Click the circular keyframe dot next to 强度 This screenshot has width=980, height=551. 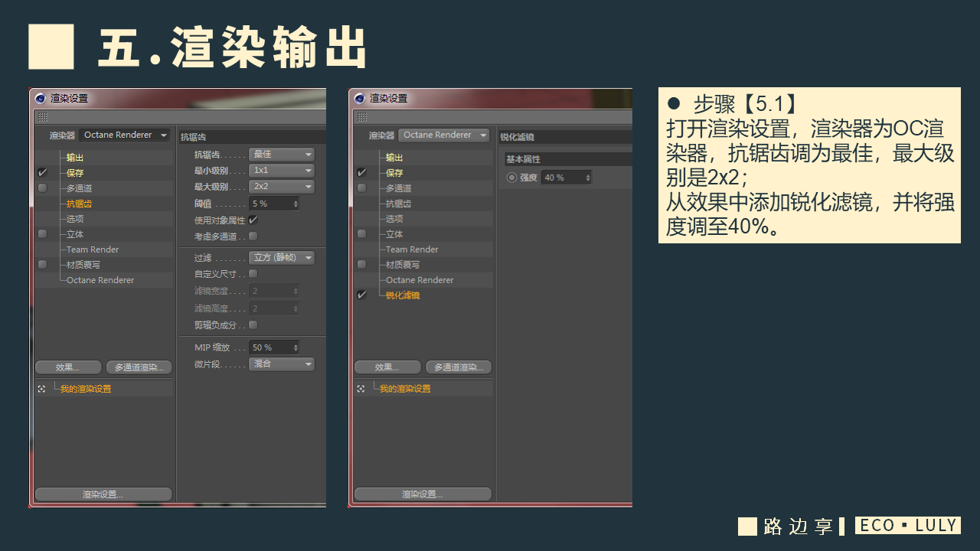pos(511,178)
